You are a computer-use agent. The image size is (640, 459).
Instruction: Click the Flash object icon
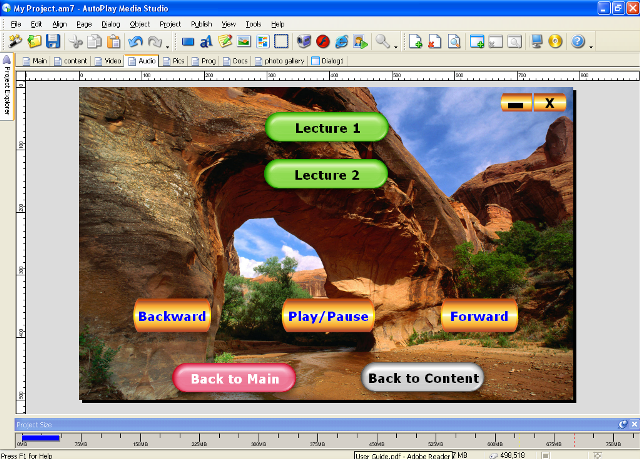(x=323, y=42)
